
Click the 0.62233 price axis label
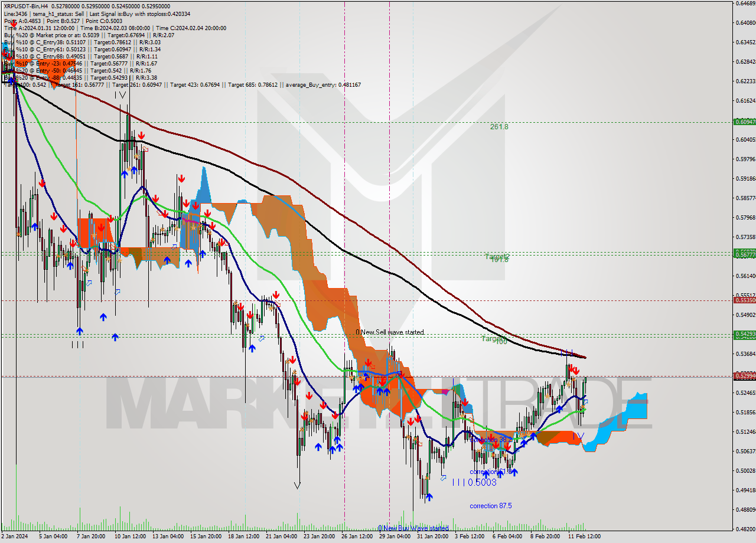(x=745, y=81)
